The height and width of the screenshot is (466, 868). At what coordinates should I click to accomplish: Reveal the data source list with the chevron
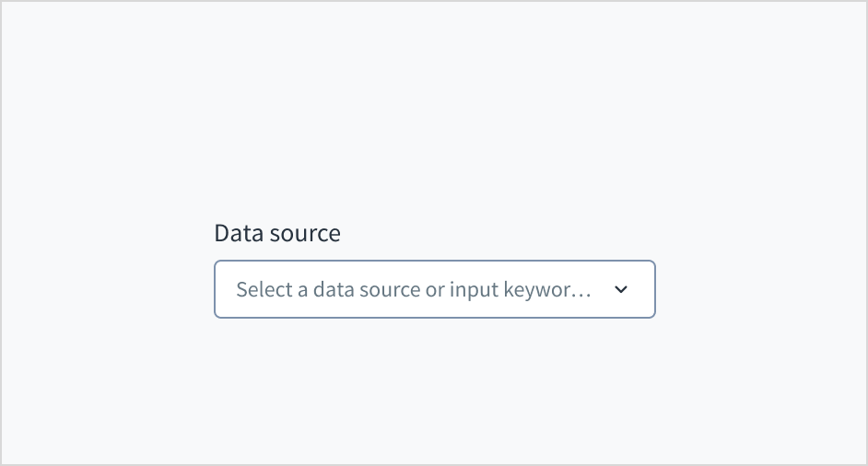[x=621, y=289]
